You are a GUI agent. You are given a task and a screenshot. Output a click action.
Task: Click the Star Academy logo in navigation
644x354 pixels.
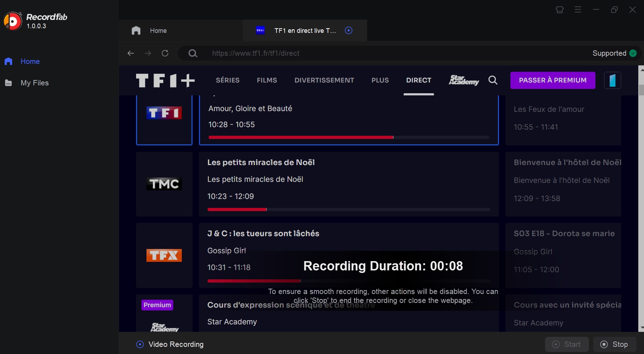464,80
